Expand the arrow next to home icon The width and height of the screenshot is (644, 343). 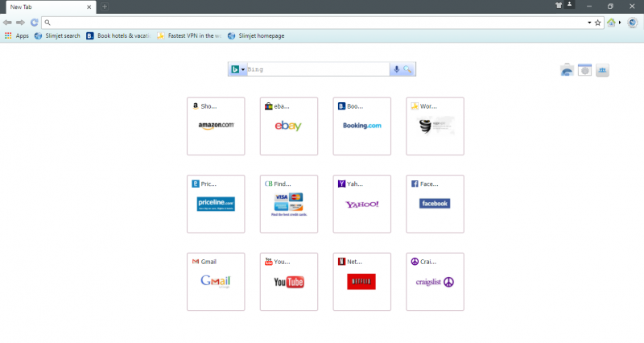coord(620,23)
